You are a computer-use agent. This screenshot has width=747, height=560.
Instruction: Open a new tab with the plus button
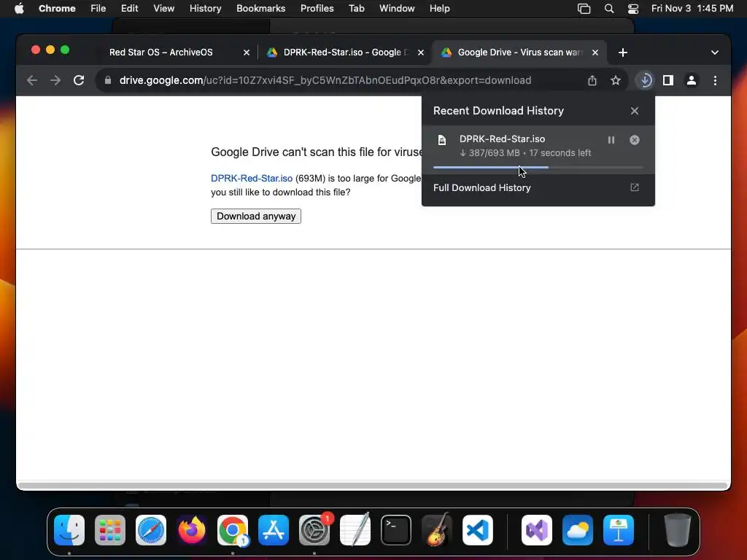click(623, 52)
